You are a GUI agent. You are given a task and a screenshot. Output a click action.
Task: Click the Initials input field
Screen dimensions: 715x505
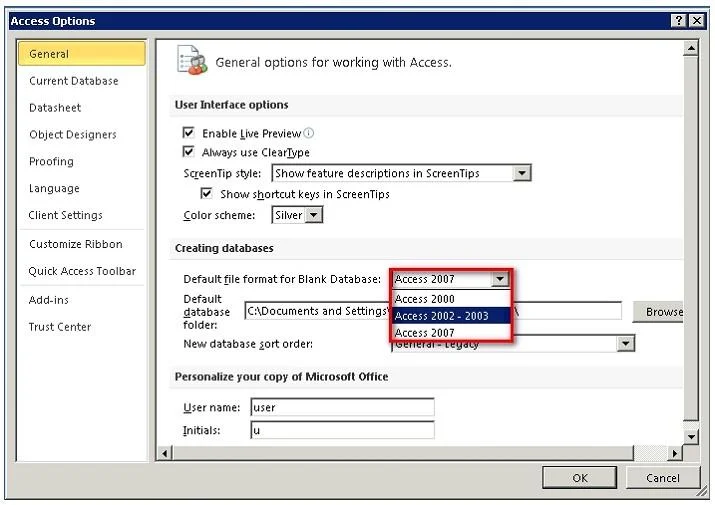point(342,430)
